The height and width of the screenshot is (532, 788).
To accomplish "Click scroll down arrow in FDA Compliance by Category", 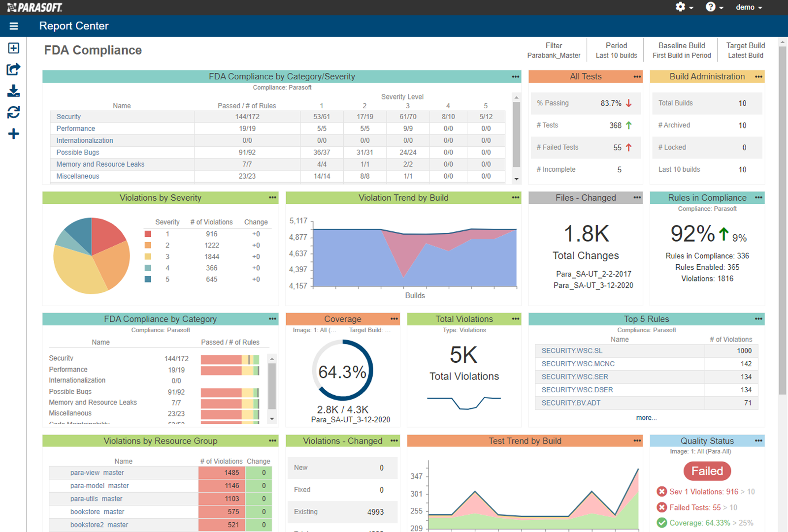I will (x=272, y=419).
